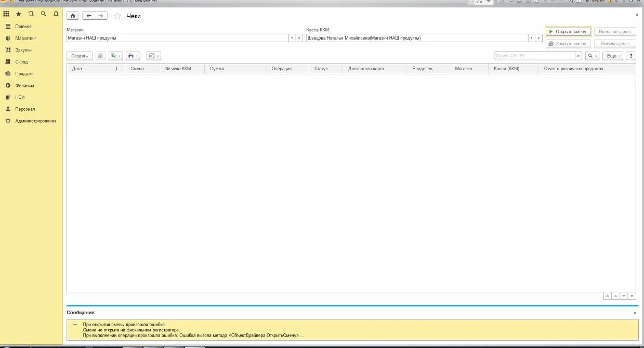Viewport: 644px width, 348px height.
Task: Open the Print icon dropdown
Action: coord(133,56)
